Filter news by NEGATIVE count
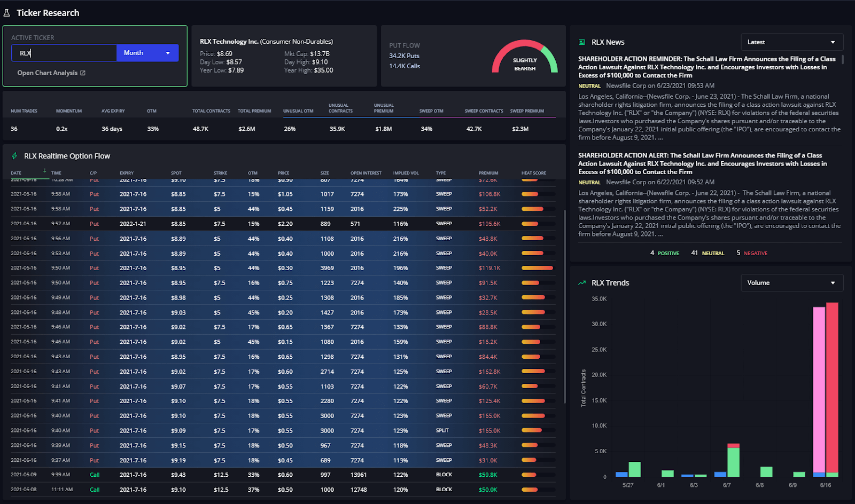 (752, 253)
